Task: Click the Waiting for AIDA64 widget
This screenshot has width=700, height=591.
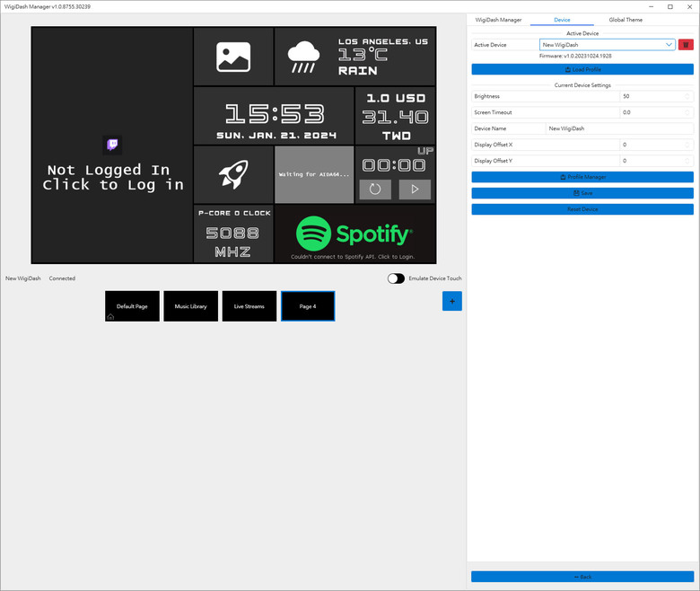Action: [314, 174]
